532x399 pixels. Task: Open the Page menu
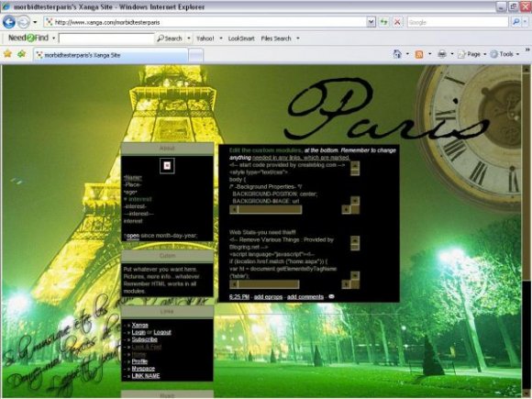(x=471, y=54)
